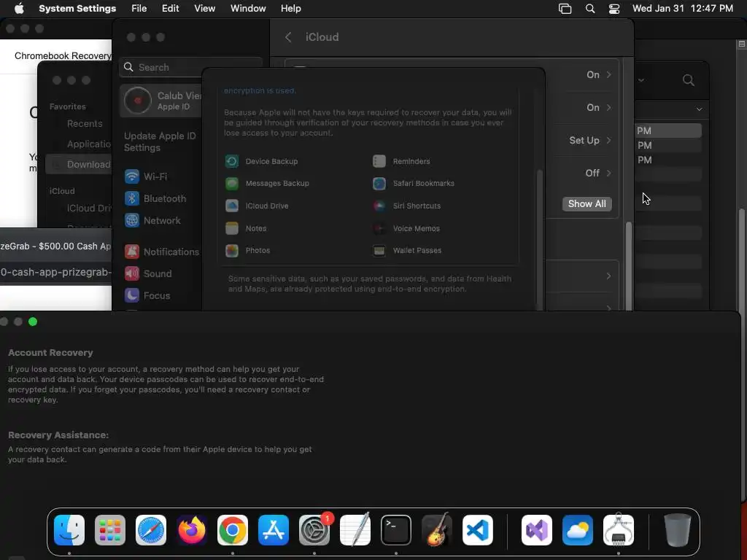Click Update Apple ID Settings
The height and width of the screenshot is (560, 747).
coord(160,142)
